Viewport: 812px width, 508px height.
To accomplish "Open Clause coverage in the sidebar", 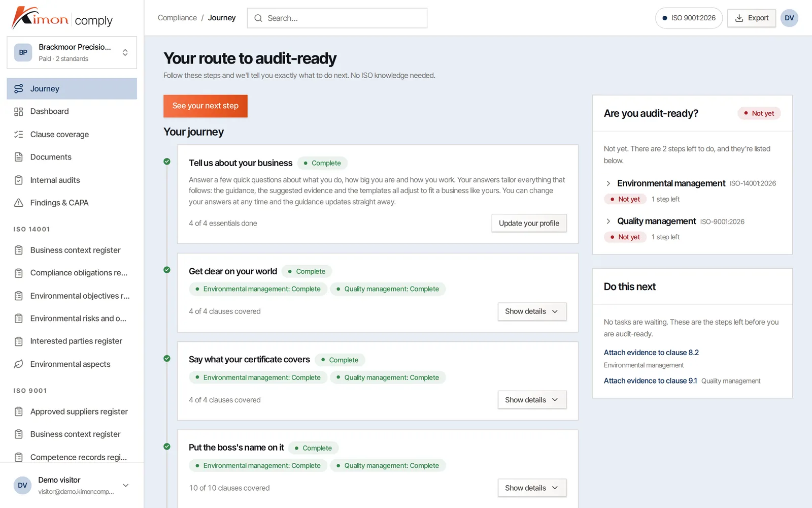I will (72, 134).
